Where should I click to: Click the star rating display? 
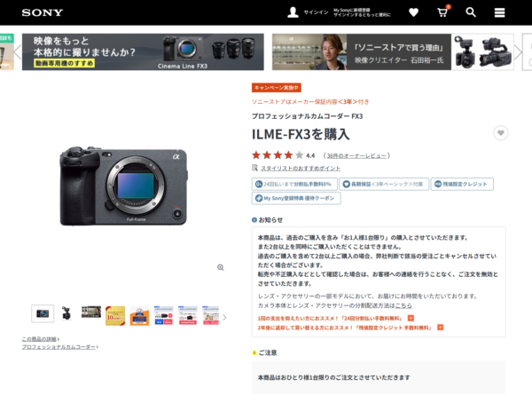[x=278, y=155]
